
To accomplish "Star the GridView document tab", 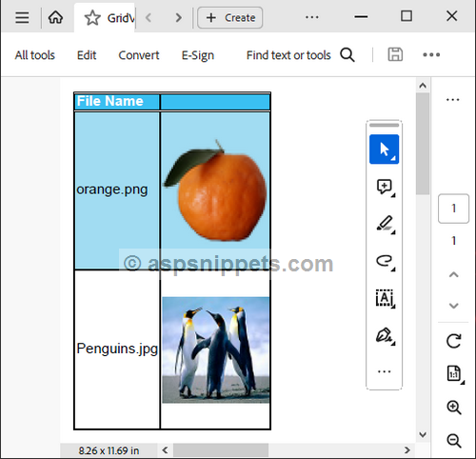I will point(92,18).
